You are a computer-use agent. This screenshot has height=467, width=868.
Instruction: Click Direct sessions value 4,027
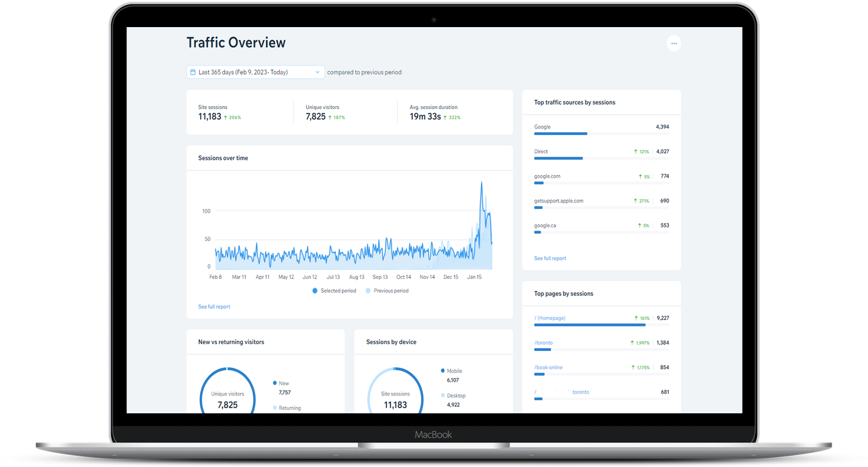click(x=662, y=152)
